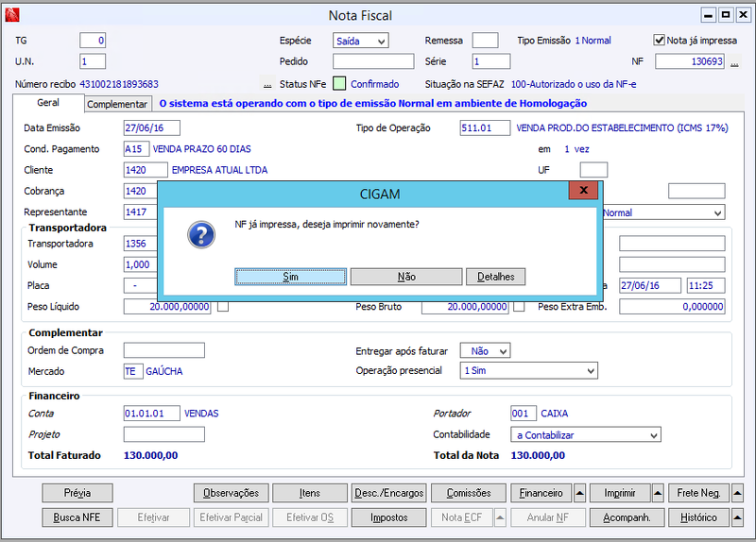Open the arrow menu beside Financeiro button

[580, 493]
